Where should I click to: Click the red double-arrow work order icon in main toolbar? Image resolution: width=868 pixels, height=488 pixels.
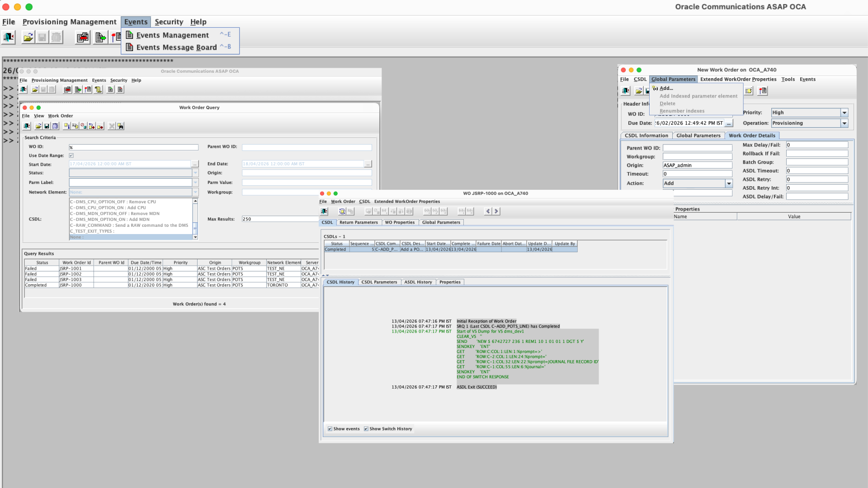[83, 38]
